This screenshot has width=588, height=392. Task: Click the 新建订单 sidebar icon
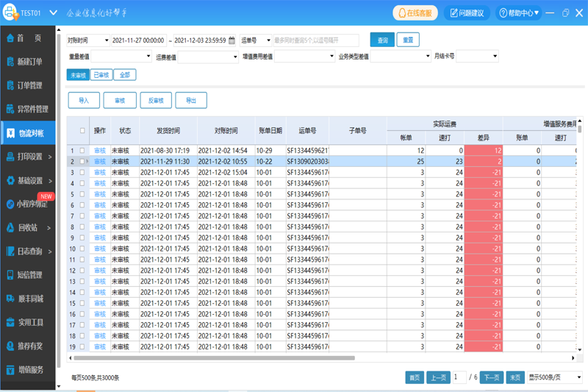[x=10, y=62]
